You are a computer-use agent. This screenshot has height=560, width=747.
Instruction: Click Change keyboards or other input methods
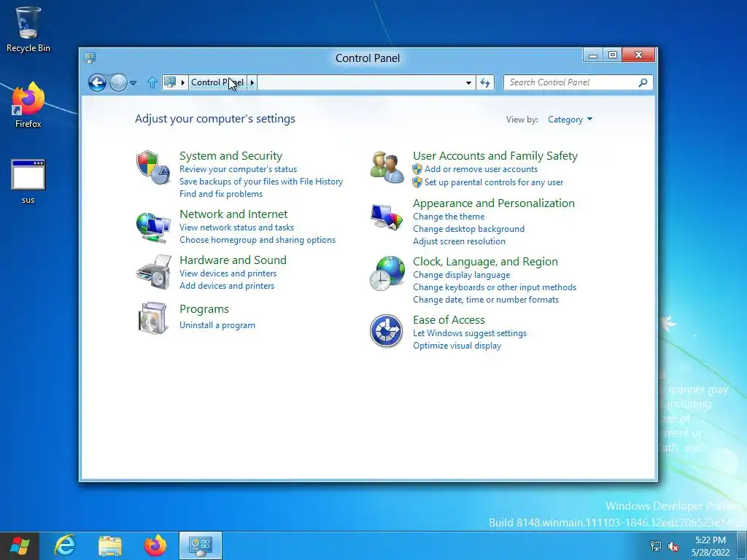click(x=495, y=287)
